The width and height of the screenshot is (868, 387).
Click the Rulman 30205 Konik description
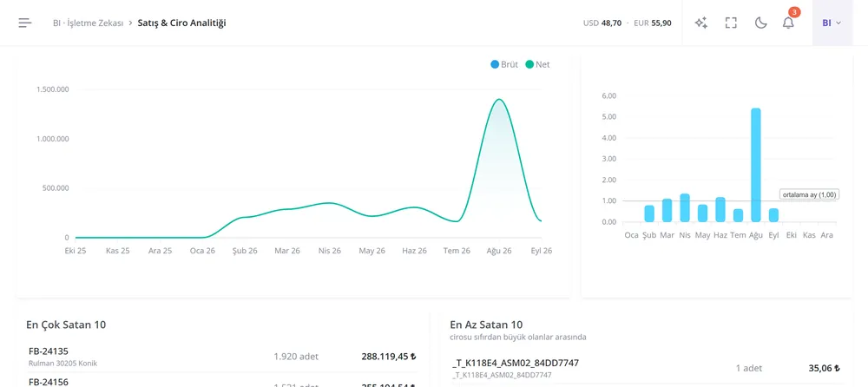coord(62,364)
